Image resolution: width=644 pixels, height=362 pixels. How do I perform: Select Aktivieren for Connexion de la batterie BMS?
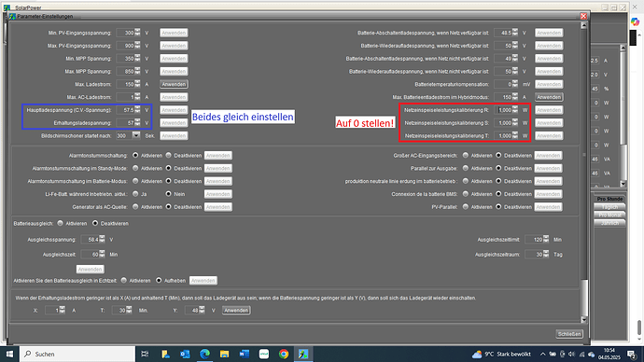[x=466, y=194]
